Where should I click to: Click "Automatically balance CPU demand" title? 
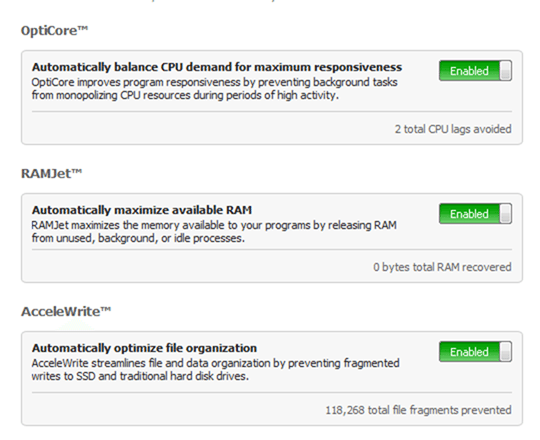217,67
